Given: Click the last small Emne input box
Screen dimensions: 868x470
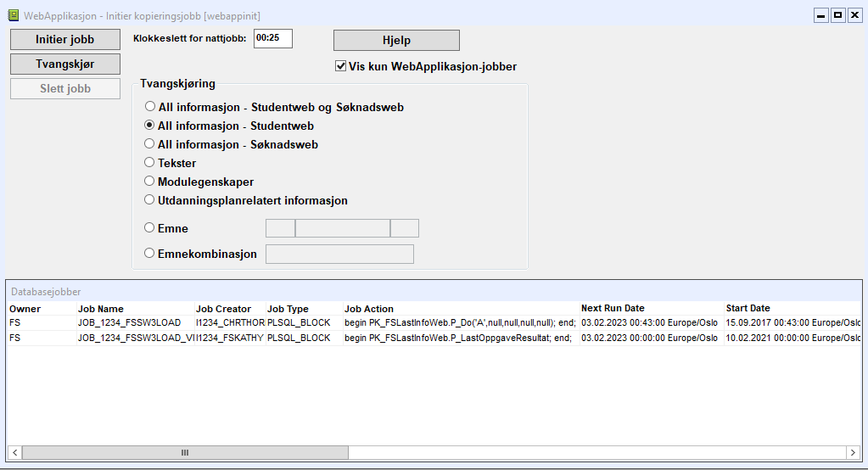Looking at the screenshot, I should point(405,228).
